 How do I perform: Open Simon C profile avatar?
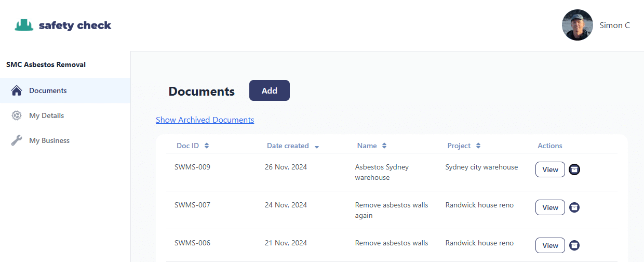click(x=577, y=25)
